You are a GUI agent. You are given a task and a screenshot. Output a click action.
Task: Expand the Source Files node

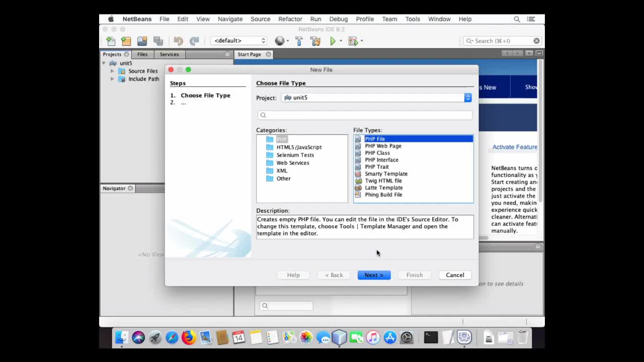[x=112, y=71]
